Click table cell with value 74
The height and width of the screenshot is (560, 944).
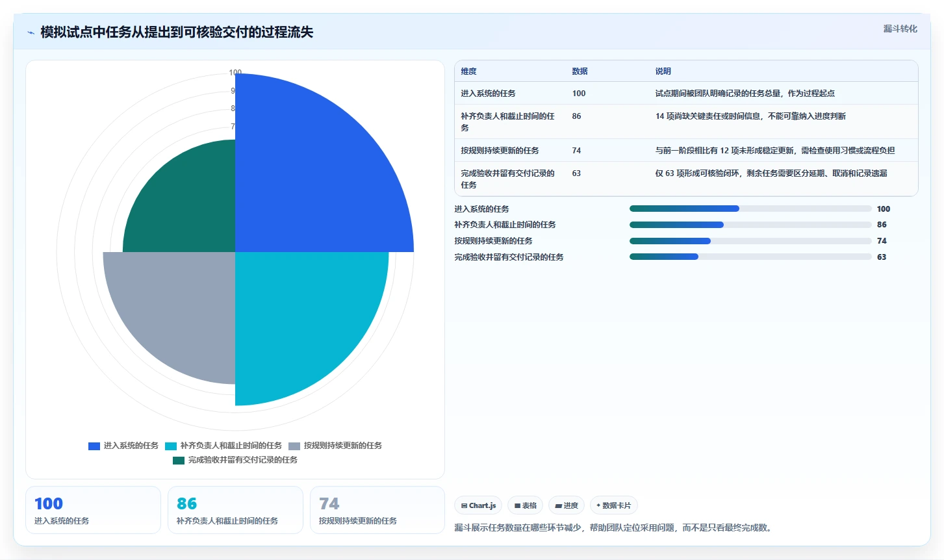tap(576, 151)
